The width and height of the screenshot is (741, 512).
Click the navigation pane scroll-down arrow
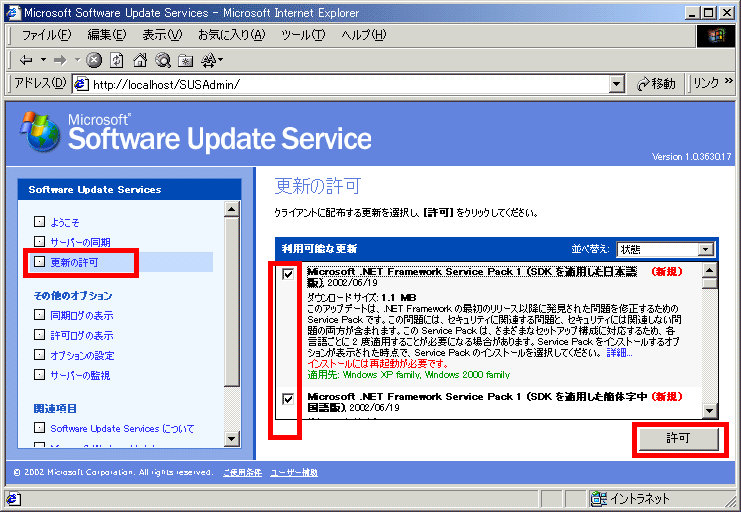[x=232, y=438]
